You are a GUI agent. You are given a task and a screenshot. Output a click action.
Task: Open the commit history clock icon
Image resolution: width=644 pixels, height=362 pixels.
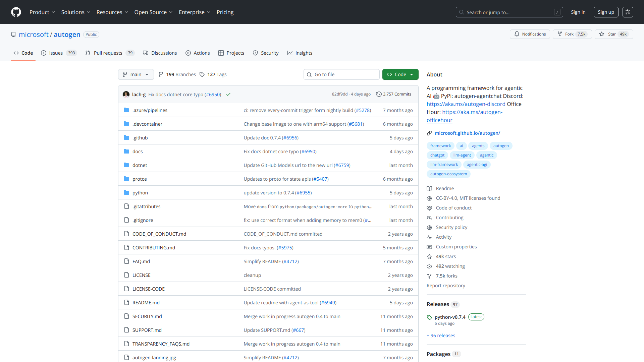click(x=379, y=94)
